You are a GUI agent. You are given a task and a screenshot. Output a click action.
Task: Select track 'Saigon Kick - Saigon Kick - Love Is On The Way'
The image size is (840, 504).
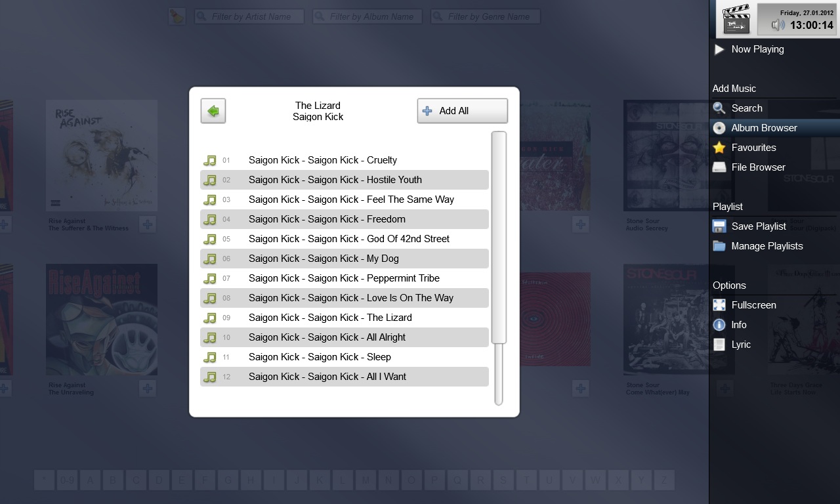(345, 298)
